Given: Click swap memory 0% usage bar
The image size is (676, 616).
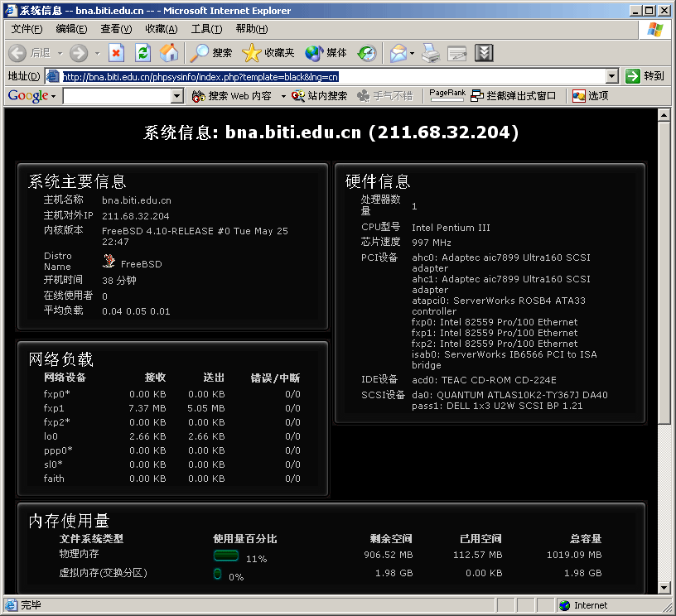Looking at the screenshot, I should [217, 574].
